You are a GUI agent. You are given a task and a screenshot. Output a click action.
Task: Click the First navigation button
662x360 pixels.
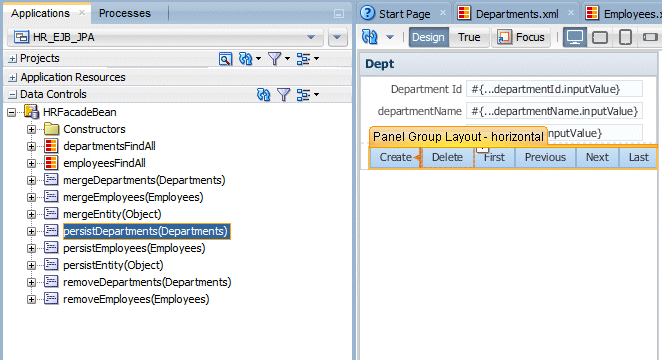[494, 157]
